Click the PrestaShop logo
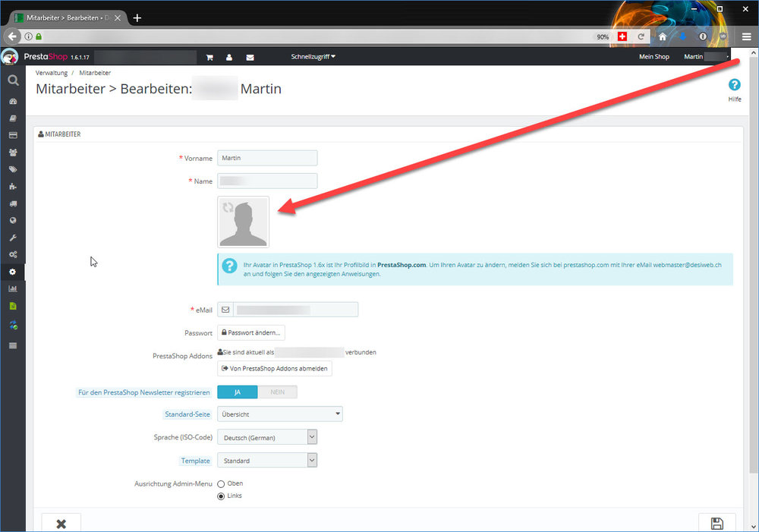 click(45, 57)
